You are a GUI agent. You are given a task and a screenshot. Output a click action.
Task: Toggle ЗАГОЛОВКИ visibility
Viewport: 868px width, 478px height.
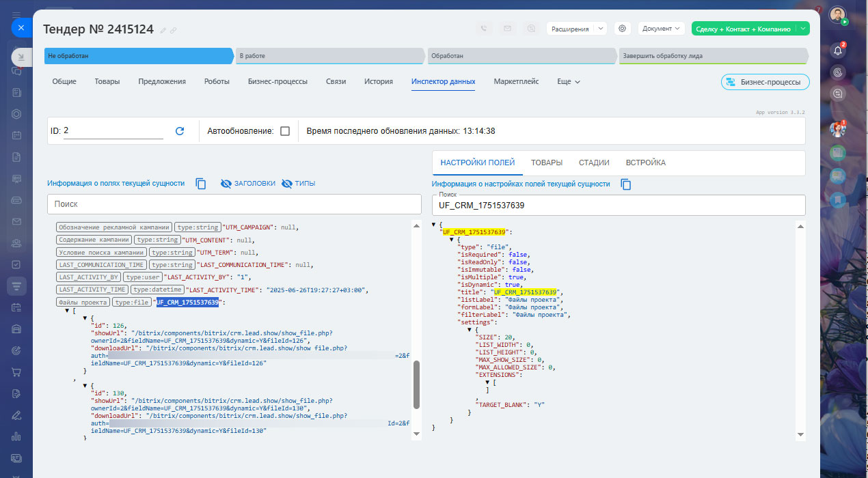click(247, 184)
